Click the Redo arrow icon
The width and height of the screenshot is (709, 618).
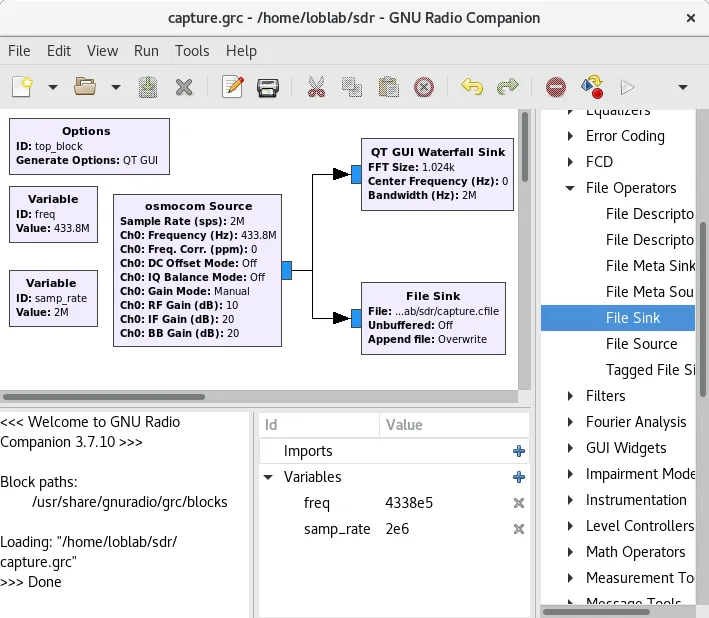pyautogui.click(x=507, y=86)
